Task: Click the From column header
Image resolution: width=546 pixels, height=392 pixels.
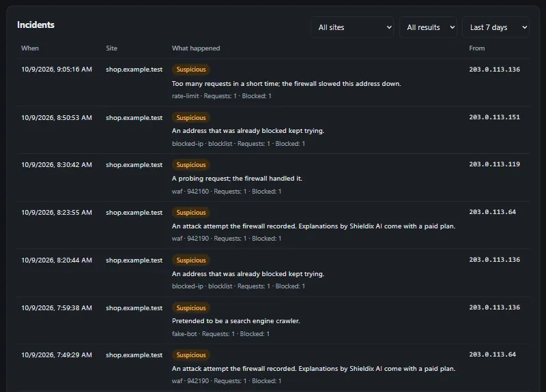Action: [x=476, y=48]
